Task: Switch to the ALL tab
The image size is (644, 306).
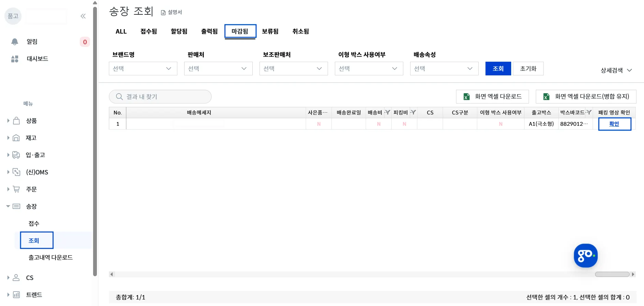Action: click(121, 32)
